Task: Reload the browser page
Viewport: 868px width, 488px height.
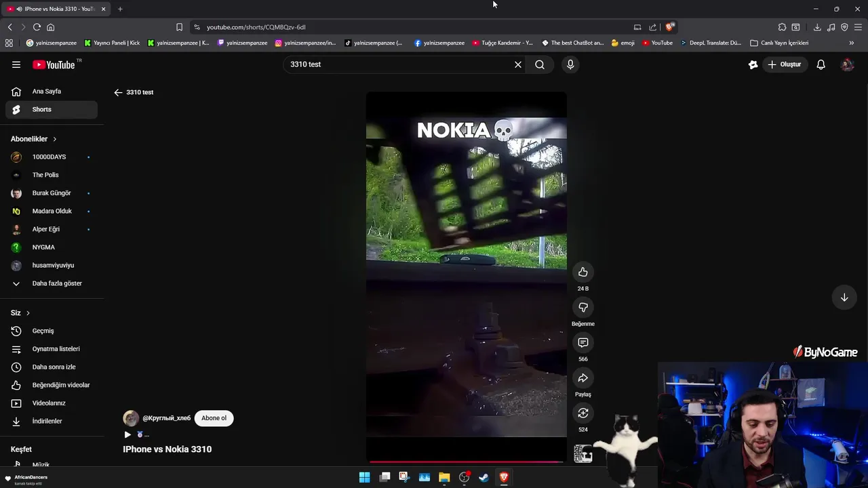Action: [x=37, y=27]
